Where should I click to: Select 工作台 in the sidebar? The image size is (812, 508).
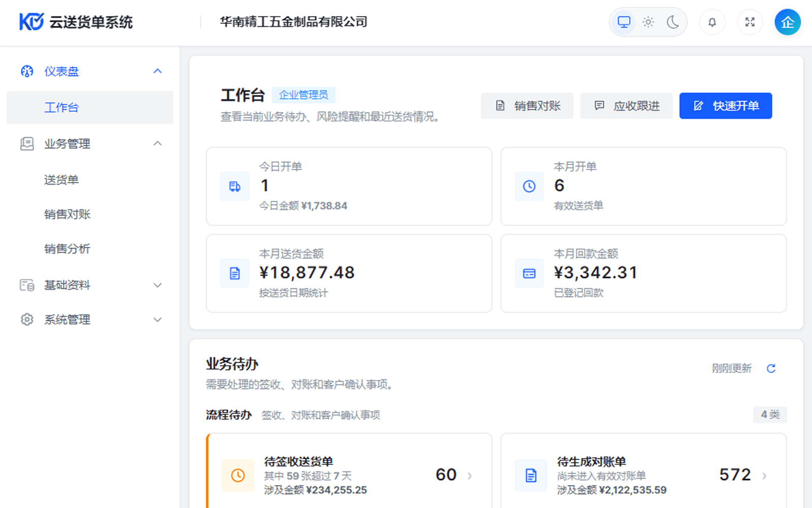(90, 107)
